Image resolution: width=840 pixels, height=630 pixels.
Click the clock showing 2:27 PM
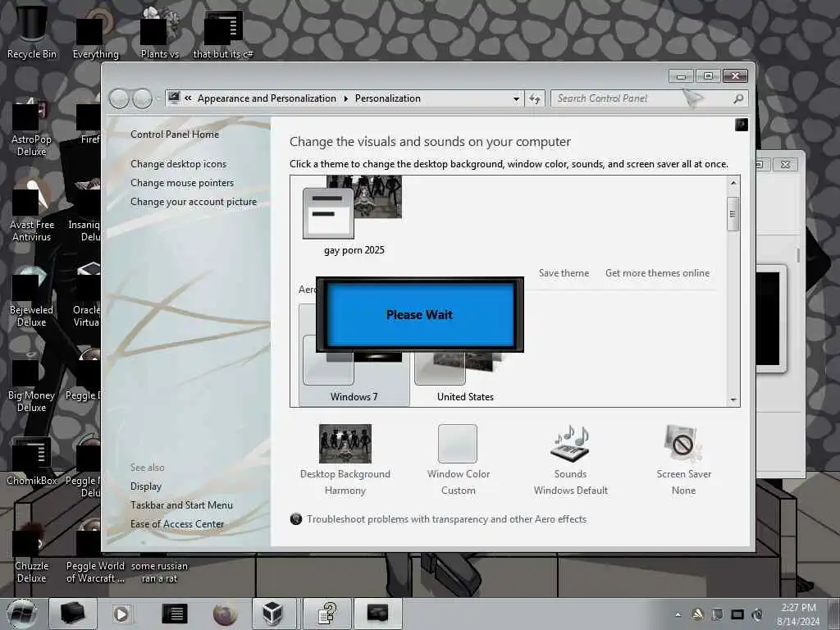pyautogui.click(x=797, y=614)
